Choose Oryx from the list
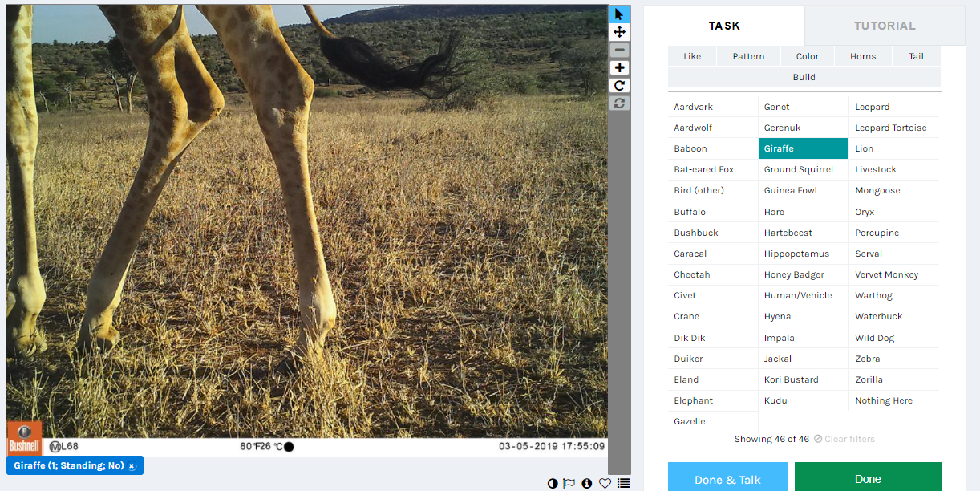 894,212
